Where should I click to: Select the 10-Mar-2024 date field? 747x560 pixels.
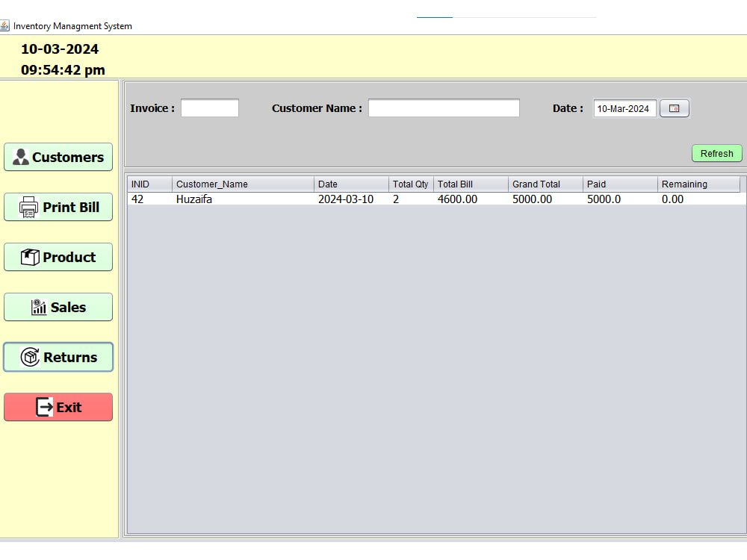click(x=624, y=108)
